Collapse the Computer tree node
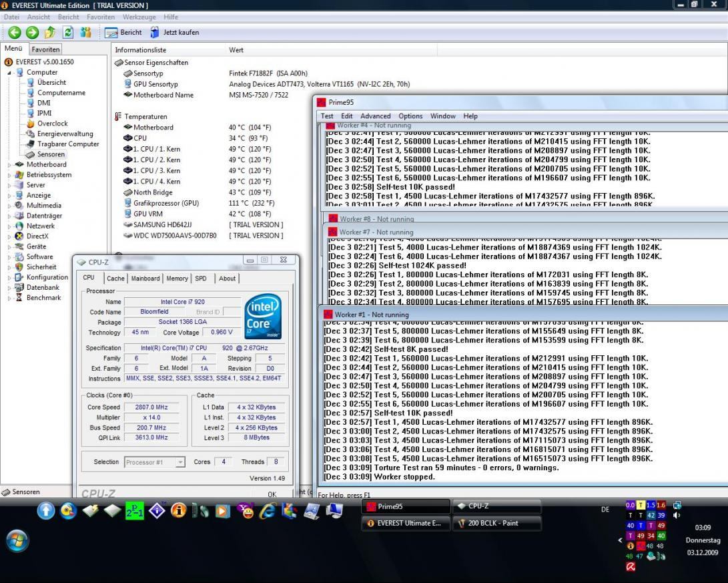The image size is (728, 583). tap(9, 73)
